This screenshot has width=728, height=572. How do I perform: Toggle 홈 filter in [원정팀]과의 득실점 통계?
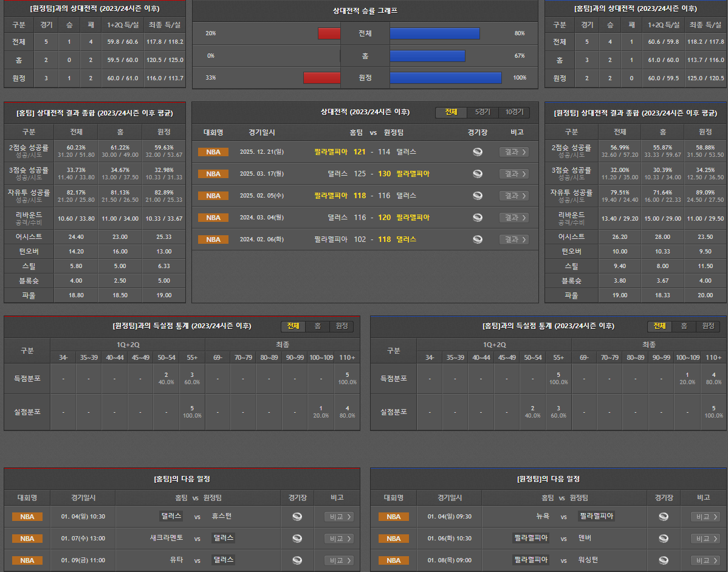coord(317,326)
